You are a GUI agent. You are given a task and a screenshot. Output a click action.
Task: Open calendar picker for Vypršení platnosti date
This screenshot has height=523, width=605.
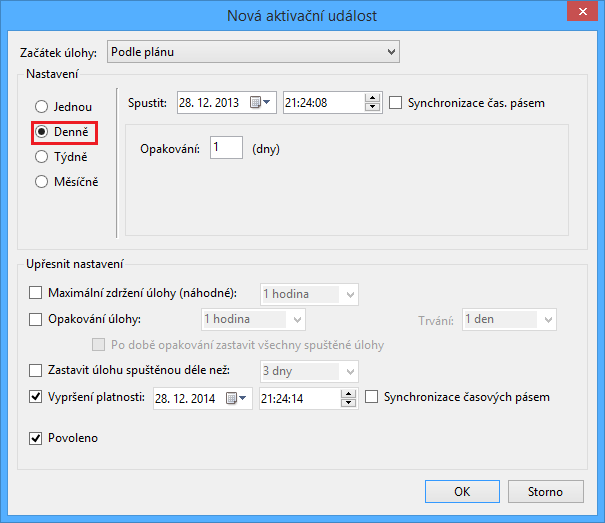click(x=236, y=398)
